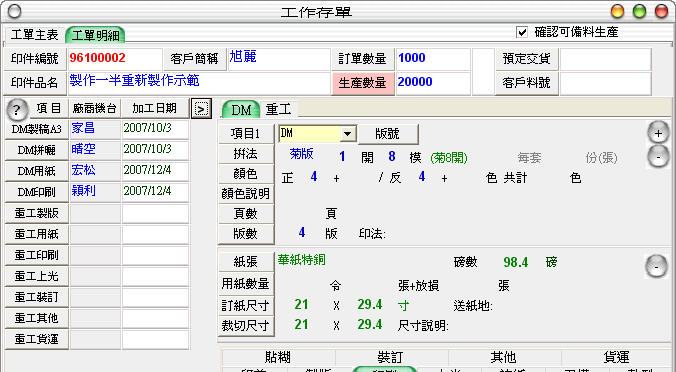Click the '>' expand arrow button
The image size is (676, 372).
201,109
